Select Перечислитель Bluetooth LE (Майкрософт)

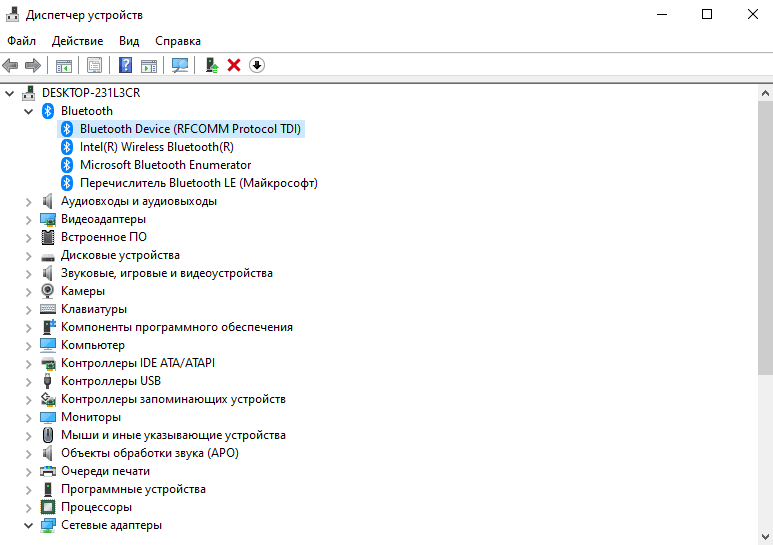pyautogui.click(x=199, y=183)
